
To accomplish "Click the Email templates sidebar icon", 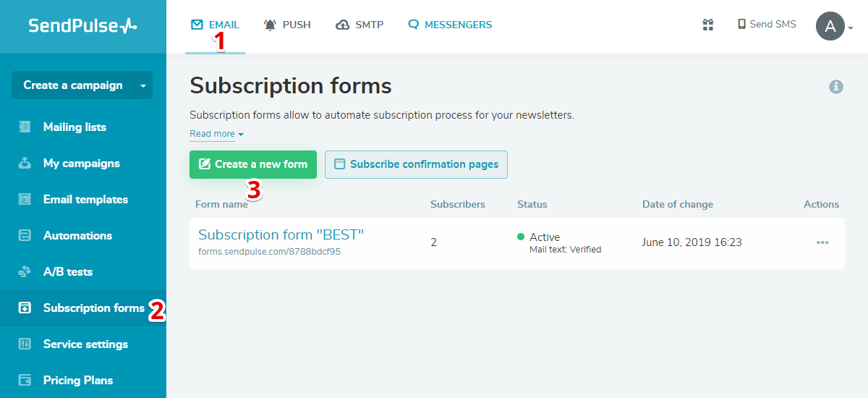I will point(25,200).
